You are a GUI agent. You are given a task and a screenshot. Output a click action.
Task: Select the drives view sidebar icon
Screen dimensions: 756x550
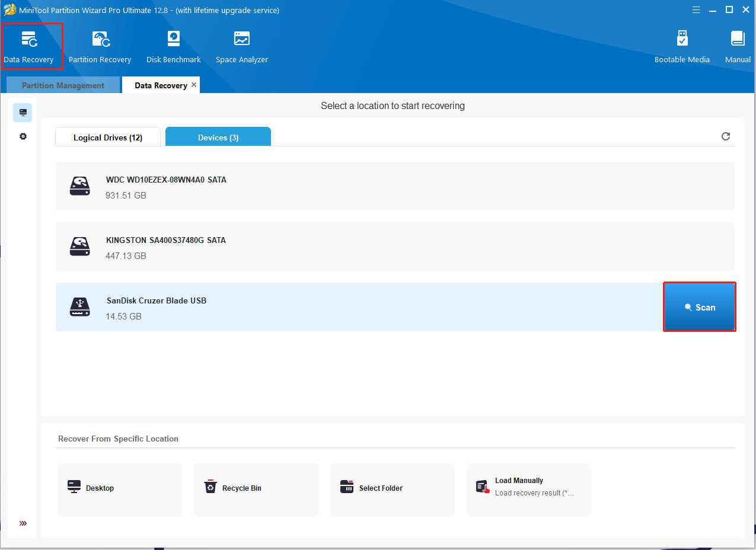[x=23, y=112]
